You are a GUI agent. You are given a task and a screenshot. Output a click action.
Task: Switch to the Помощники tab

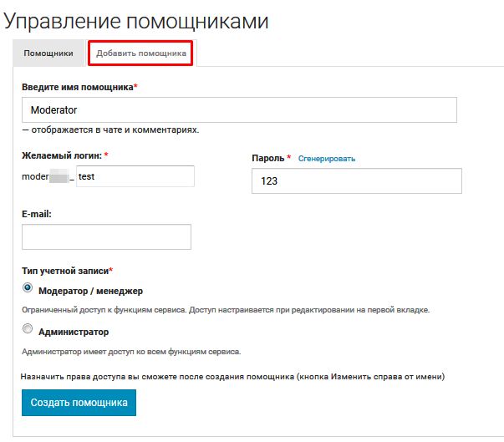[48, 53]
